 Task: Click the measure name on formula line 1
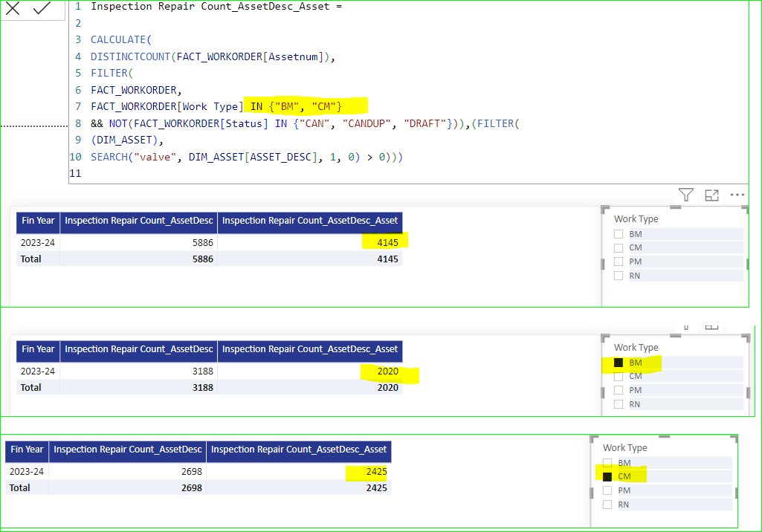[x=210, y=7]
